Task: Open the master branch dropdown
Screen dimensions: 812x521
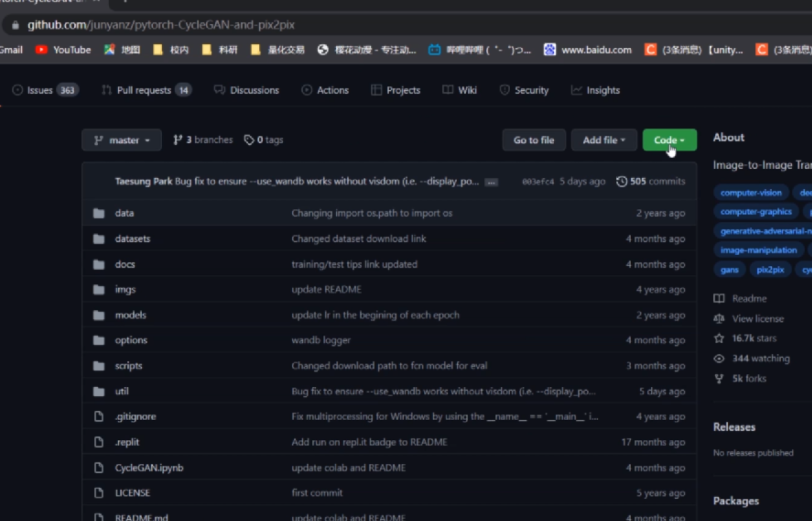Action: click(121, 140)
